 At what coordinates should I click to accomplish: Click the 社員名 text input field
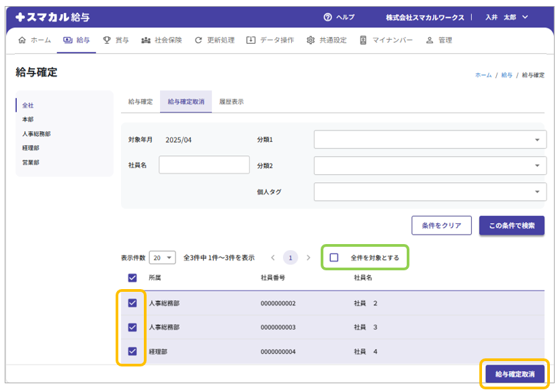[x=204, y=165]
